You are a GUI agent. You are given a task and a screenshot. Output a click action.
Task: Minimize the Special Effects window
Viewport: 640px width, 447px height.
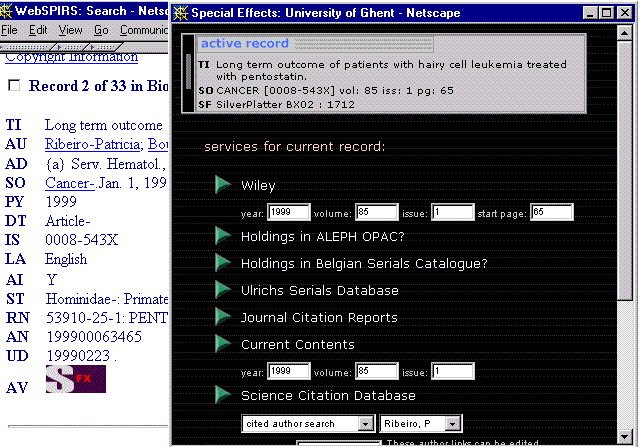[590, 13]
